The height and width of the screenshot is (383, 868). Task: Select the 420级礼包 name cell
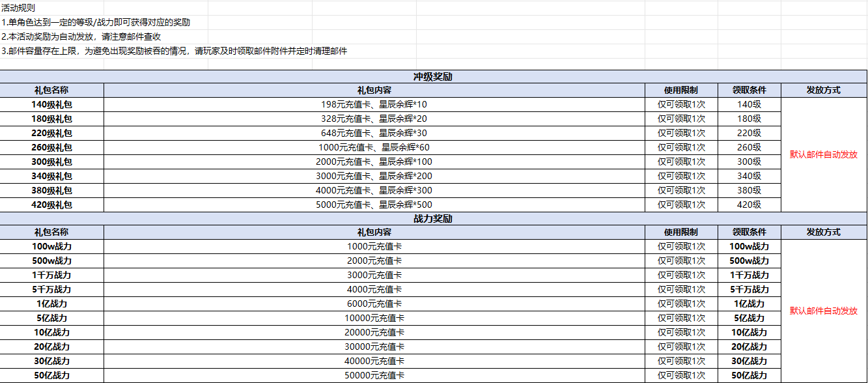click(x=51, y=205)
